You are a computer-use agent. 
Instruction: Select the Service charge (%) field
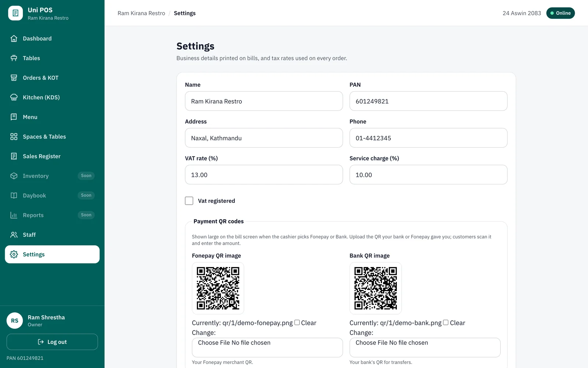coord(429,175)
